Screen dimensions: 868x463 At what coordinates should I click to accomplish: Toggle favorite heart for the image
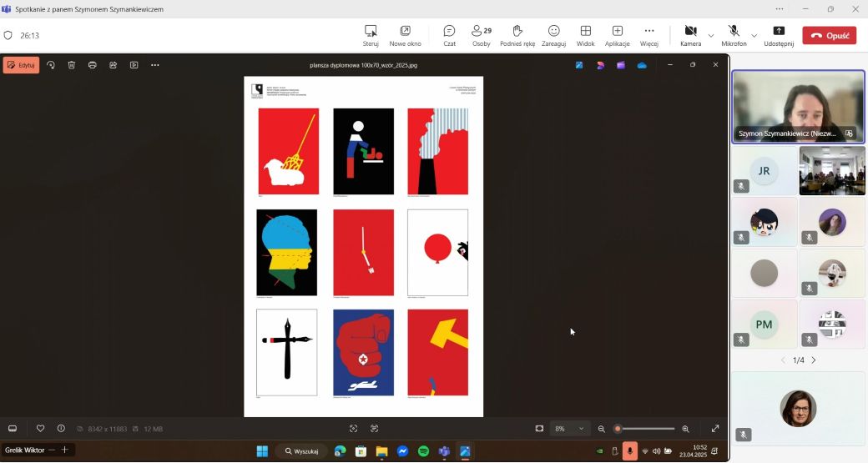pos(40,429)
